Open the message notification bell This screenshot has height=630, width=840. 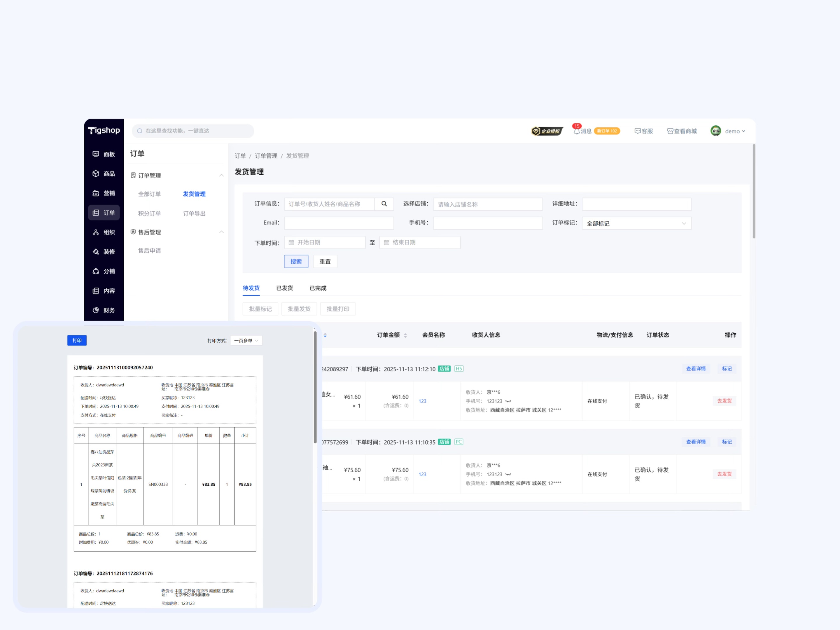coord(576,131)
